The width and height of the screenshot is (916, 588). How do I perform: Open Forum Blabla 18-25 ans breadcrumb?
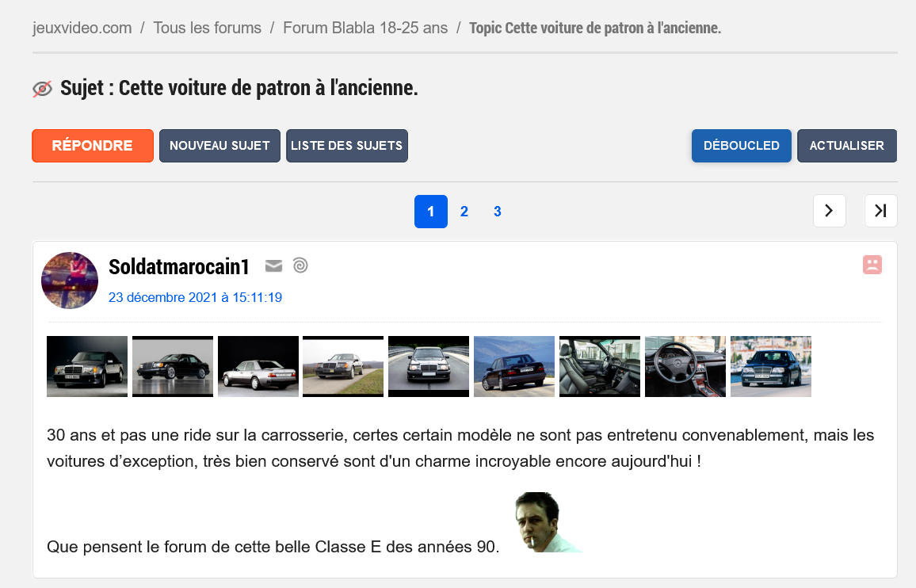click(366, 28)
